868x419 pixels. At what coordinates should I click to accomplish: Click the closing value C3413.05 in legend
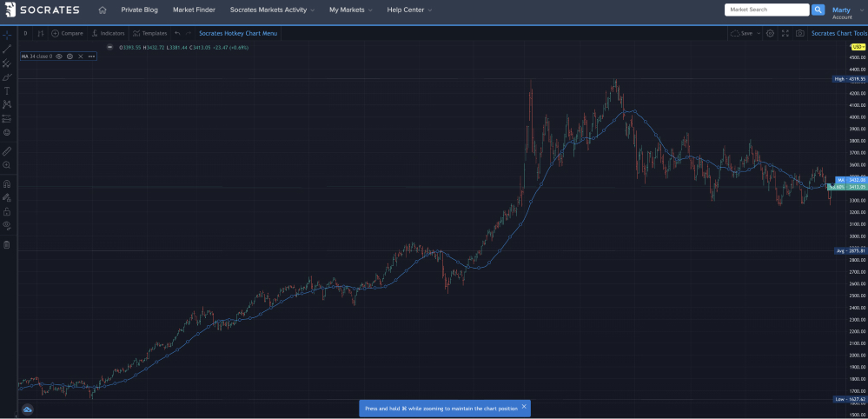tap(199, 48)
